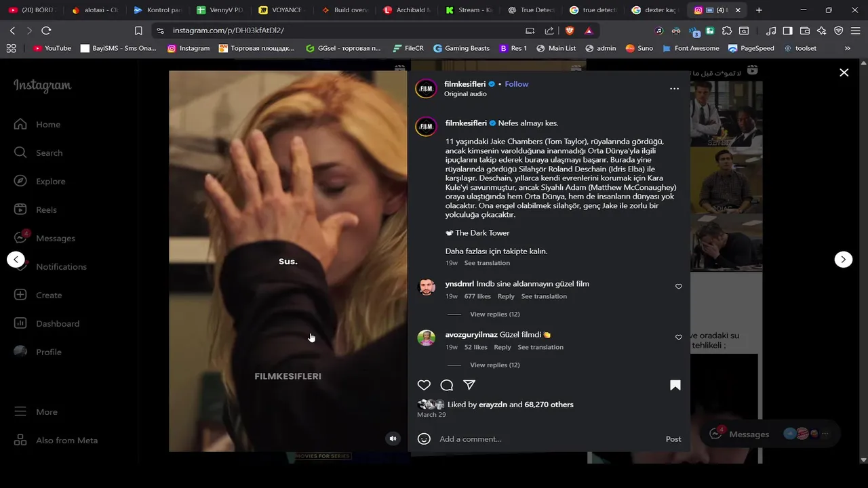Toggle browser sidebar panel

pos(787,30)
